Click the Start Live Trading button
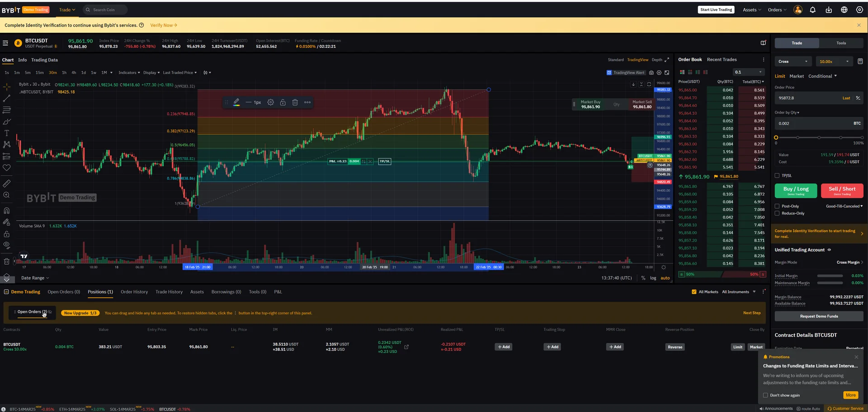This screenshot has height=412, width=868. coord(716,9)
